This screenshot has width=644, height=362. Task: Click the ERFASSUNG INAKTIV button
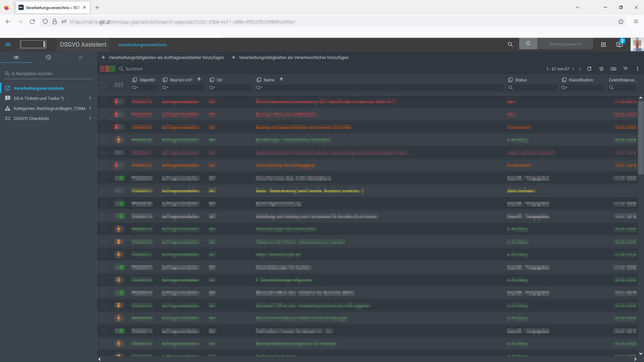pos(566,44)
